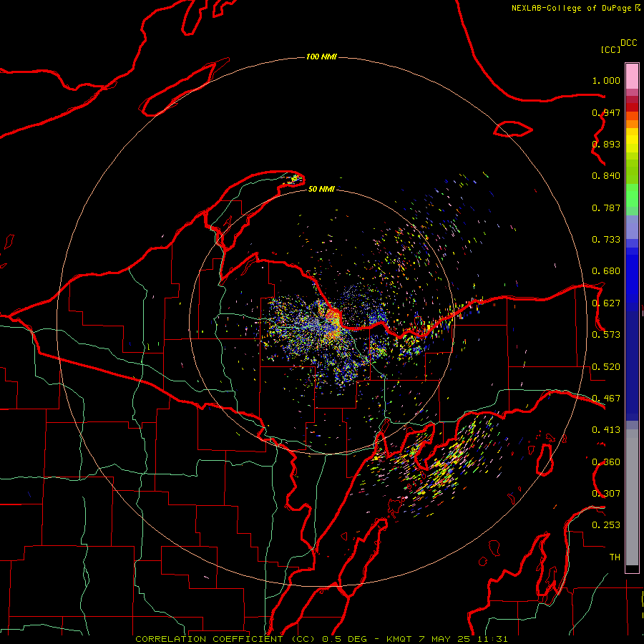This screenshot has height=644, width=644.
Task: Select the 0.253 legend value
Action: (x=606, y=525)
